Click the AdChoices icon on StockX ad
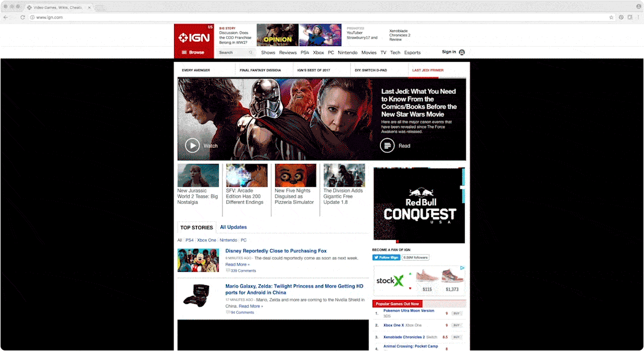This screenshot has height=351, width=644. [462, 268]
